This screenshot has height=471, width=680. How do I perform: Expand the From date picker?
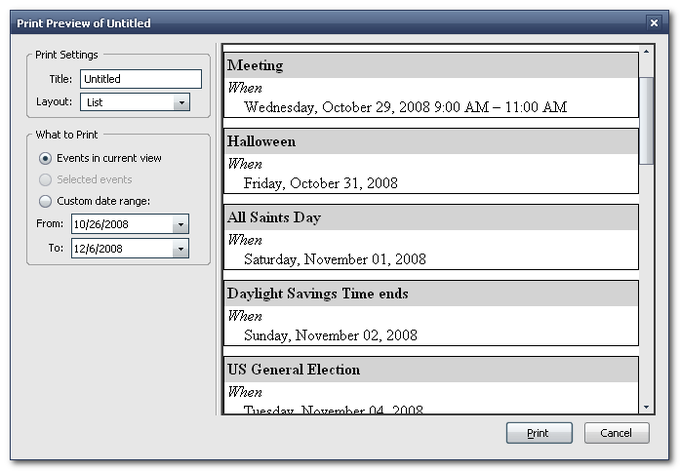tap(180, 224)
